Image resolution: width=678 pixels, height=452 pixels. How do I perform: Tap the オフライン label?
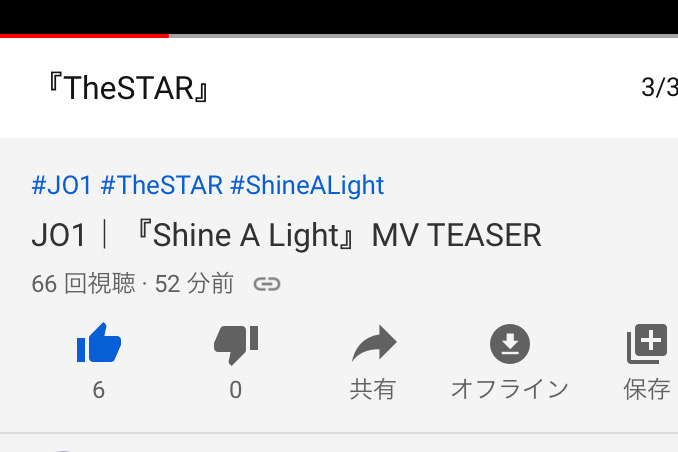click(x=509, y=389)
